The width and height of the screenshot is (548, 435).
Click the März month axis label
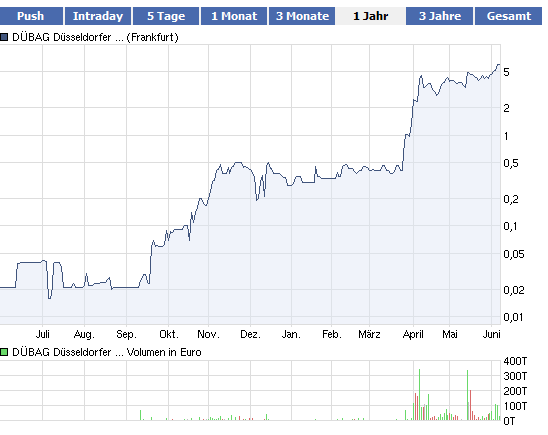coord(369,334)
